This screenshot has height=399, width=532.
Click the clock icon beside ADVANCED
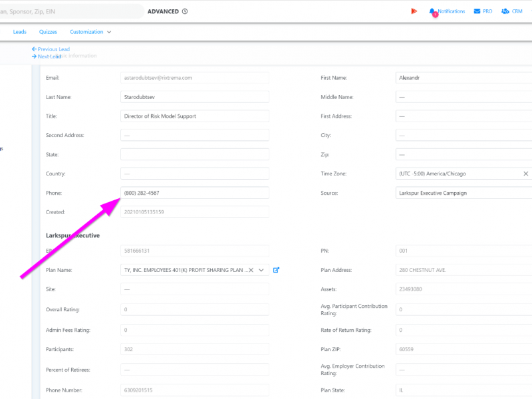click(185, 11)
